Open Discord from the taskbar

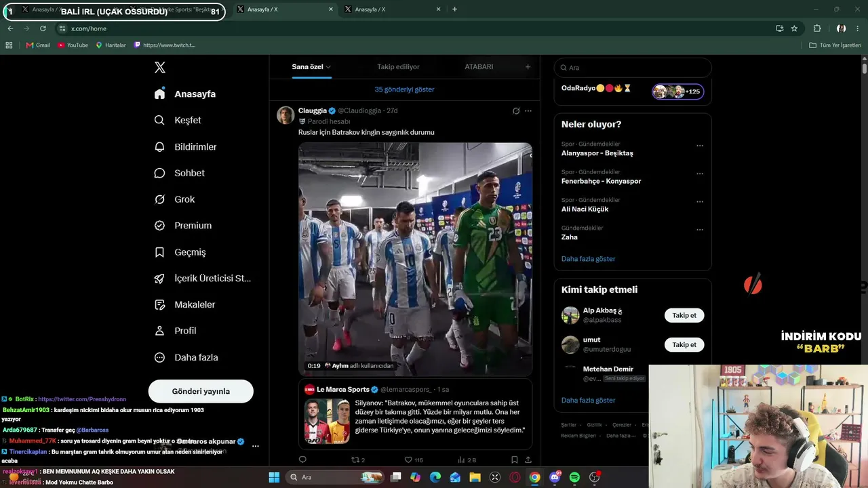[x=555, y=477]
